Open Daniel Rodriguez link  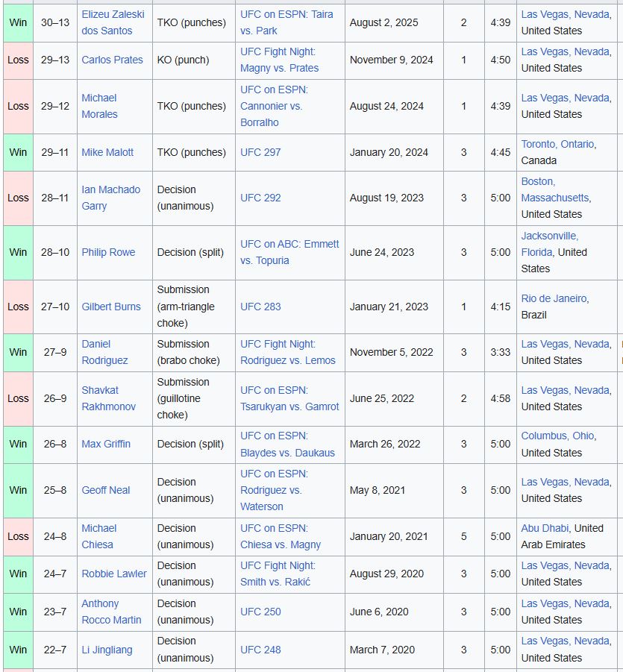tap(104, 352)
